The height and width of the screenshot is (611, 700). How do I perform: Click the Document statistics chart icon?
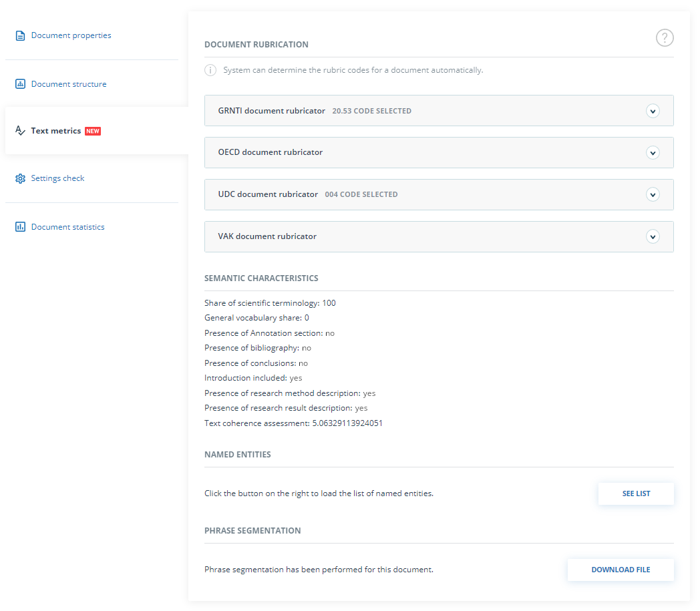tap(20, 227)
